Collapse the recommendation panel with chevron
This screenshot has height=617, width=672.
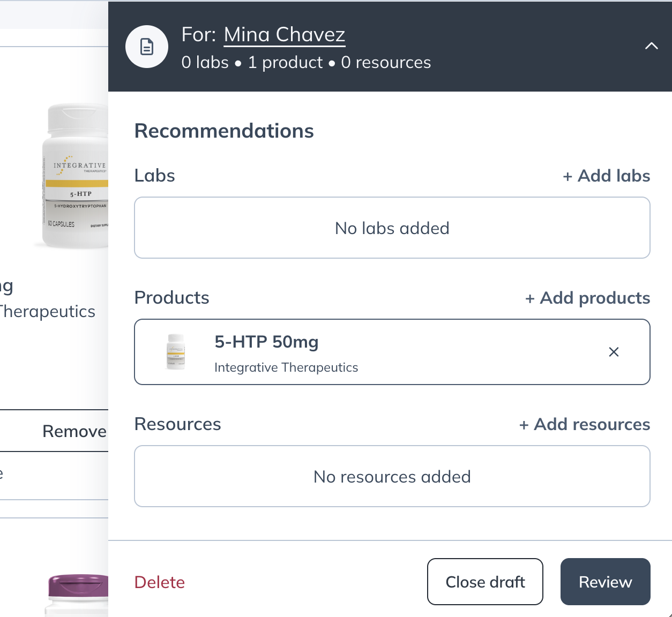[x=651, y=46]
